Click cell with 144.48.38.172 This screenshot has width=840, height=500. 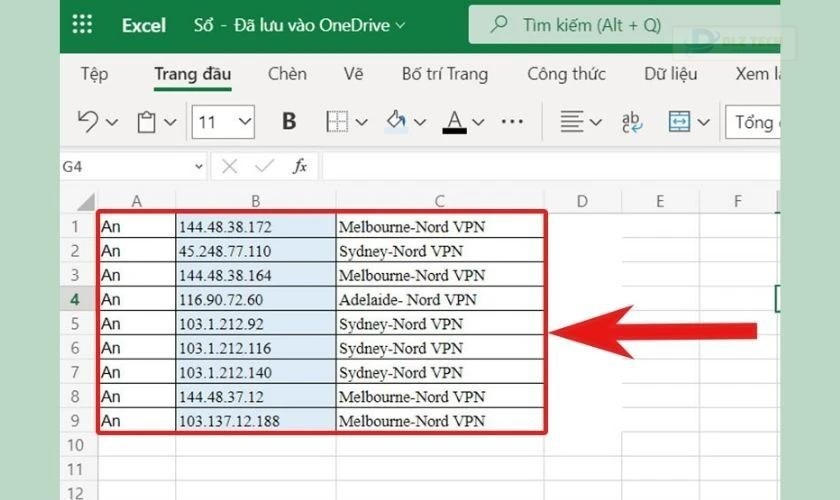(x=256, y=226)
